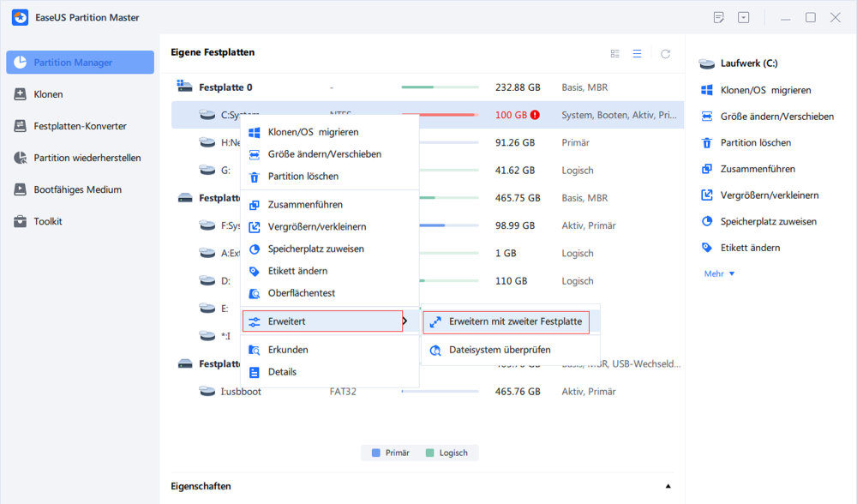Screen dimensions: 857x504
Task: Switch to list view icon
Action: tap(638, 53)
